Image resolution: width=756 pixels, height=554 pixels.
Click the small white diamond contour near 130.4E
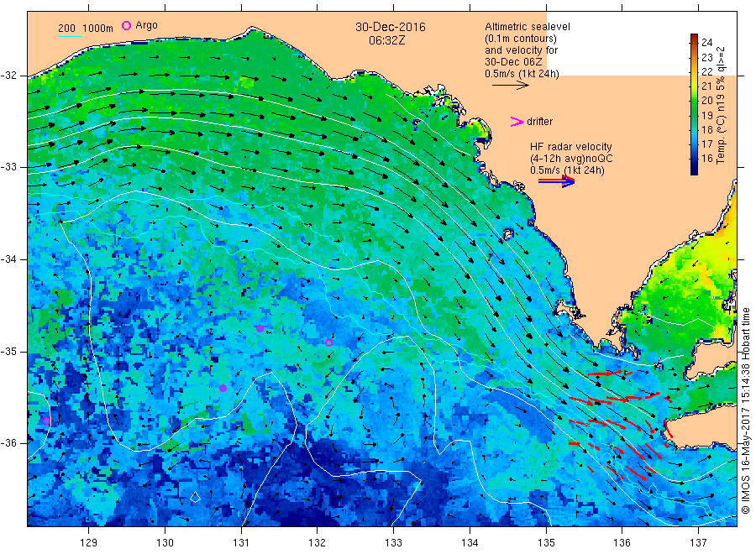point(195,497)
